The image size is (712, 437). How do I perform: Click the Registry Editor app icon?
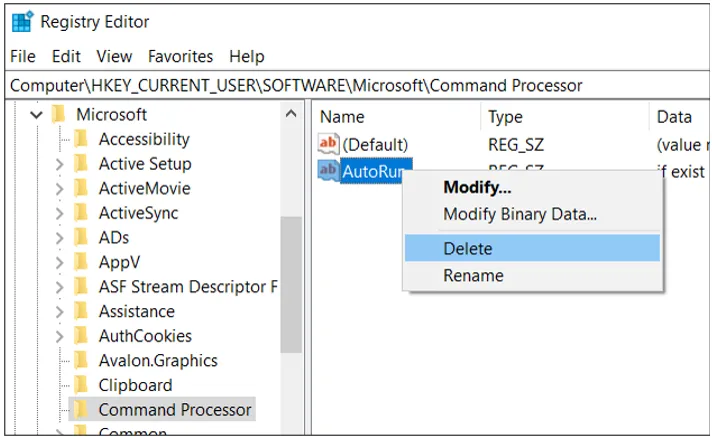(21, 22)
